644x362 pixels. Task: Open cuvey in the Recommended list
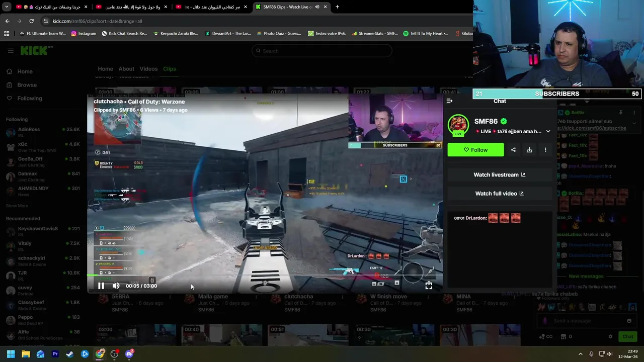coord(43,291)
